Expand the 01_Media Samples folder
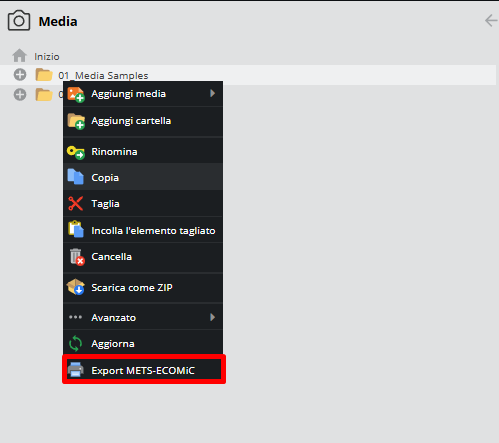 pyautogui.click(x=20, y=75)
